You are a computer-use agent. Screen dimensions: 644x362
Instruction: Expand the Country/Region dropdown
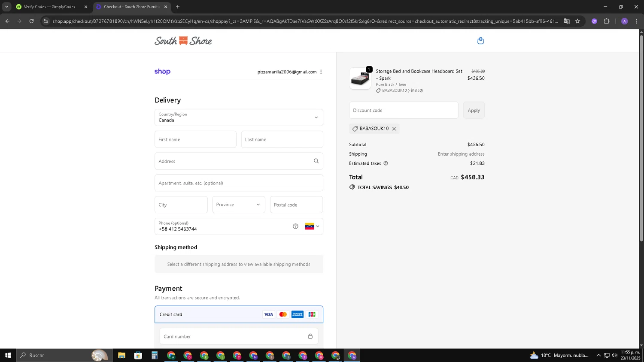[239, 118]
